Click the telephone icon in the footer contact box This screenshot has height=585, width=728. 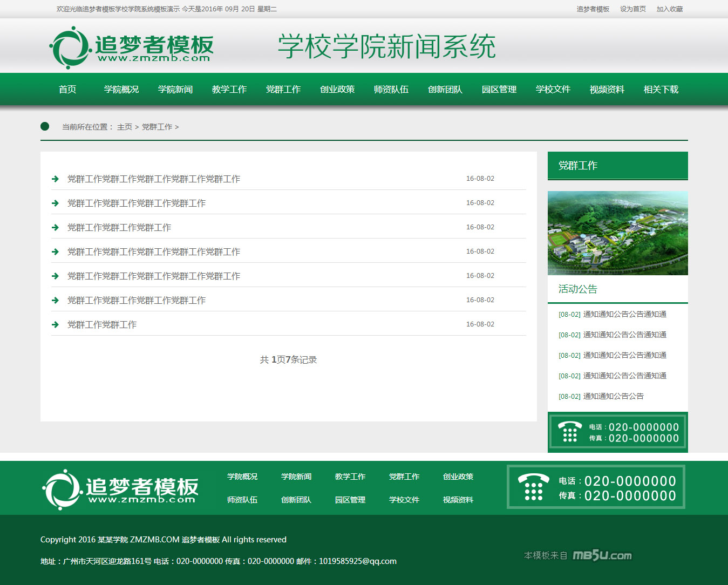pyautogui.click(x=533, y=487)
